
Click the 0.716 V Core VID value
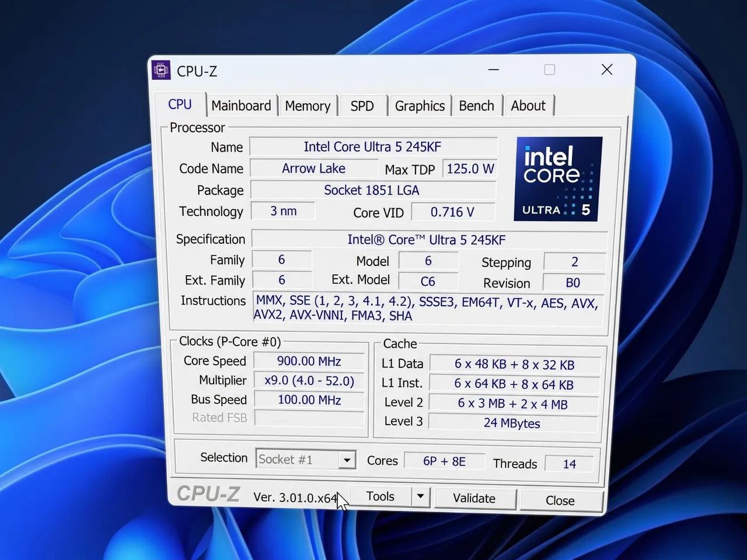coord(453,212)
